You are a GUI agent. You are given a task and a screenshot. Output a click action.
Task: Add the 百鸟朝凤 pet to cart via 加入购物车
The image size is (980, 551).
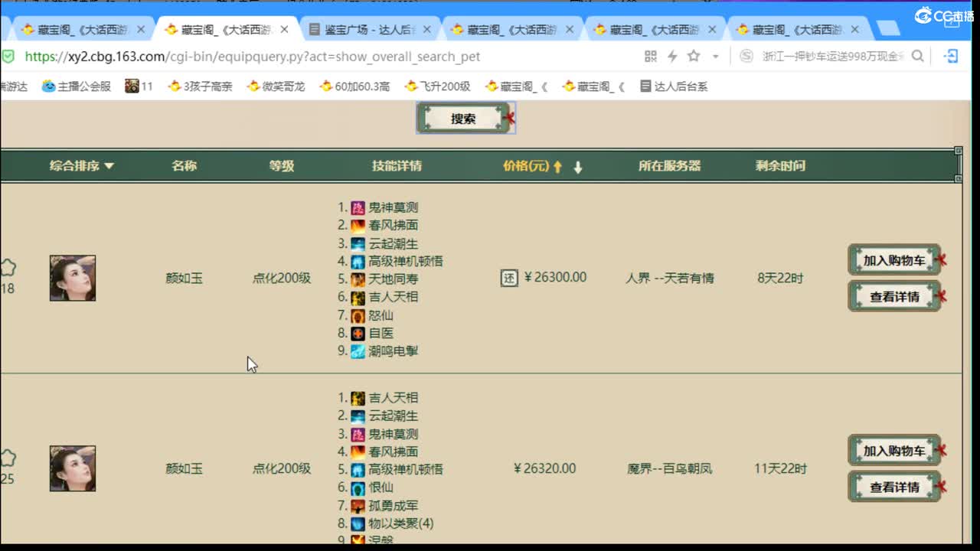click(x=894, y=451)
